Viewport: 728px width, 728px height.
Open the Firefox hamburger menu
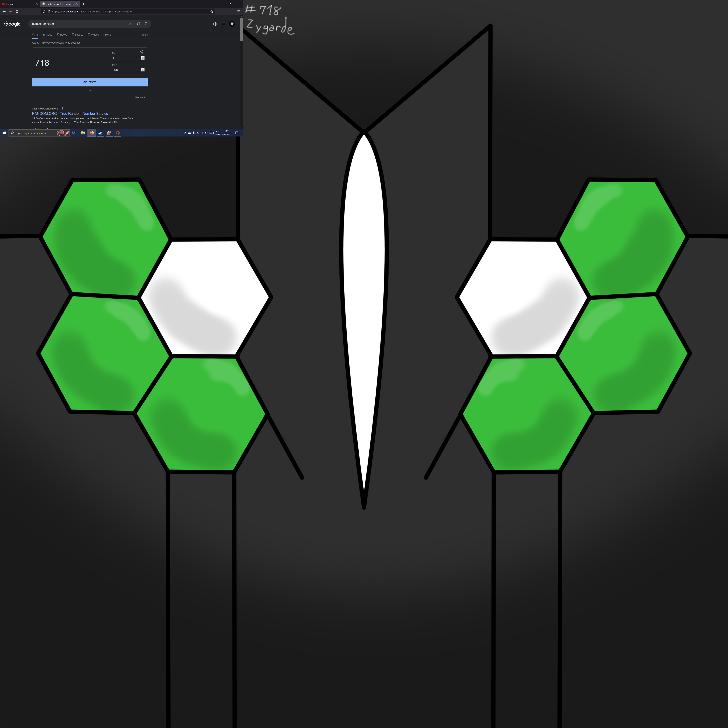pos(238,11)
